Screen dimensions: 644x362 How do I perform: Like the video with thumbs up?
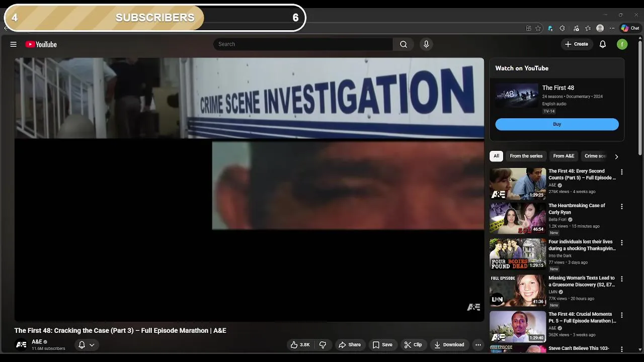(x=300, y=345)
